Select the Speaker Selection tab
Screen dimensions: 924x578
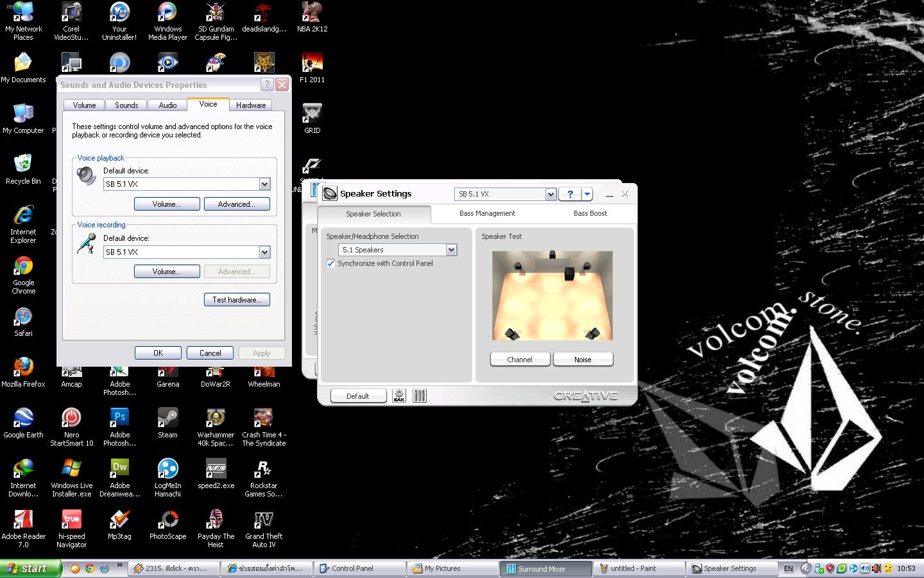(373, 214)
